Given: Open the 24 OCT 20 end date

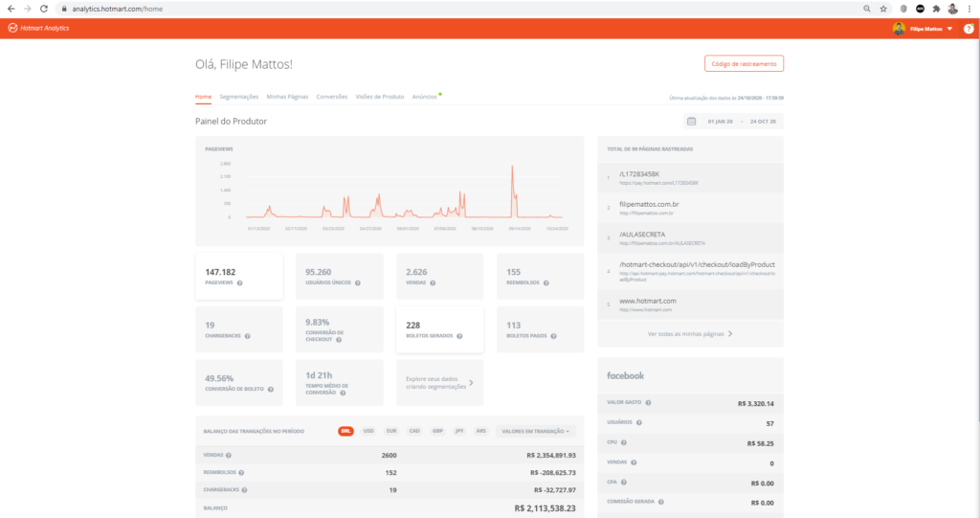Looking at the screenshot, I should pyautogui.click(x=763, y=122).
